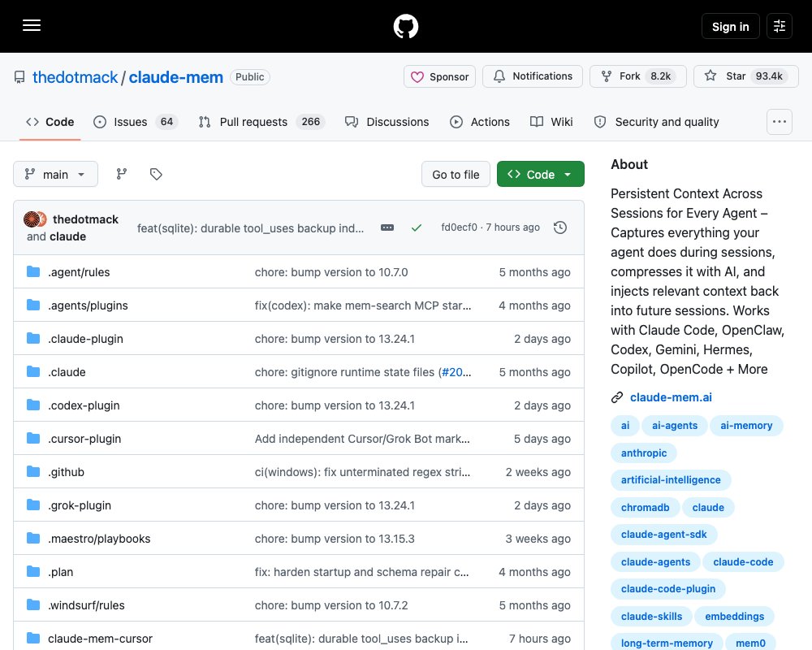The image size is (812, 650).
Task: Open issue link #20 in .claude row
Action: point(456,372)
